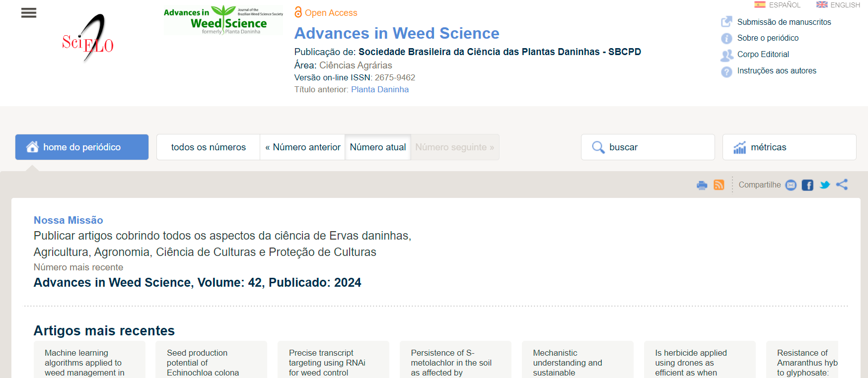Click Nossa Missão heading
The image size is (868, 378).
coord(69,220)
